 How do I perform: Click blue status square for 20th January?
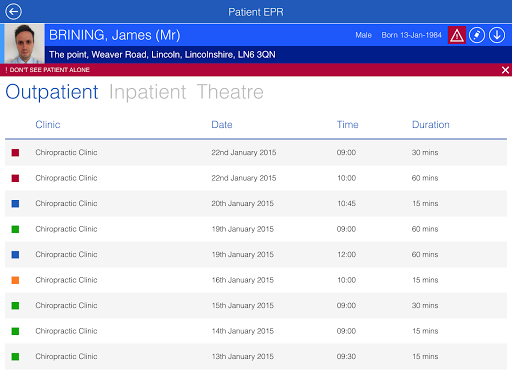point(15,204)
